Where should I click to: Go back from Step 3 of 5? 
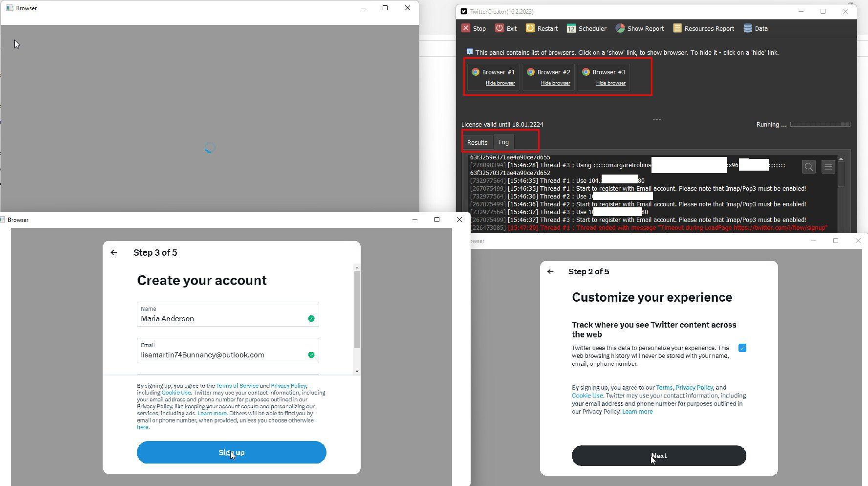(114, 252)
